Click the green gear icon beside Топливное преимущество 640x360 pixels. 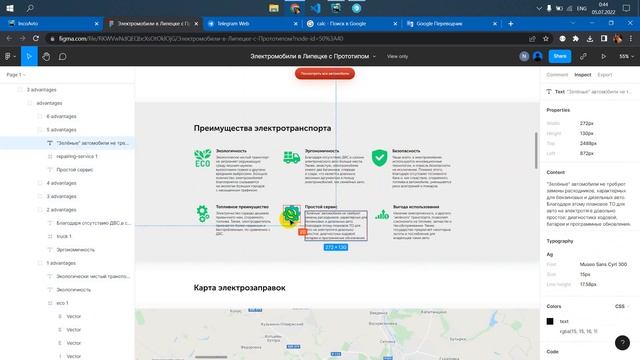pos(203,213)
